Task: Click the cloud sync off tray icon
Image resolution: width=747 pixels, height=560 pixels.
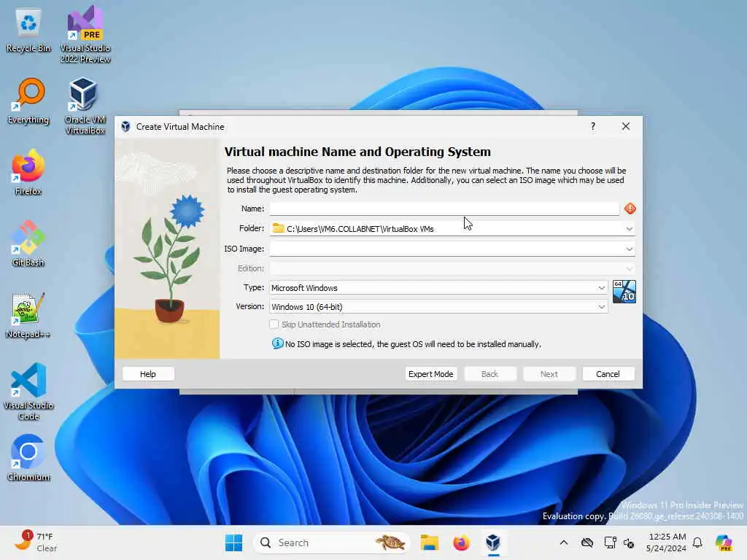Action: [x=587, y=542]
